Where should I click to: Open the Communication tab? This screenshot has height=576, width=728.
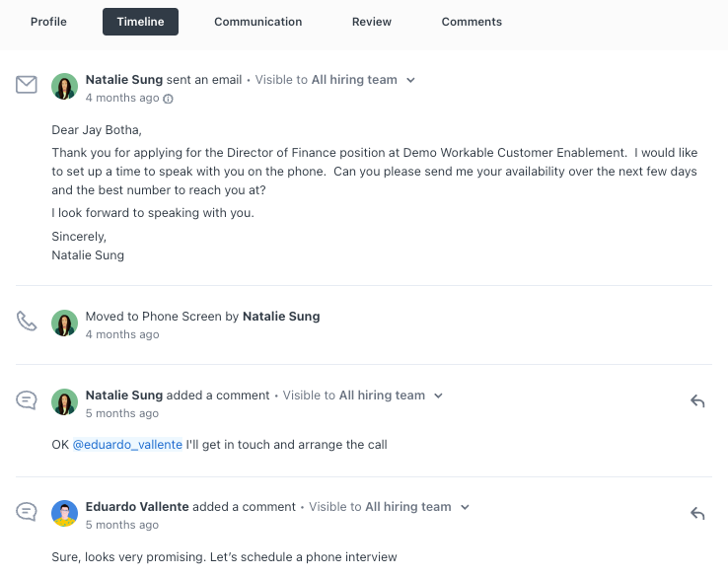[x=258, y=22]
